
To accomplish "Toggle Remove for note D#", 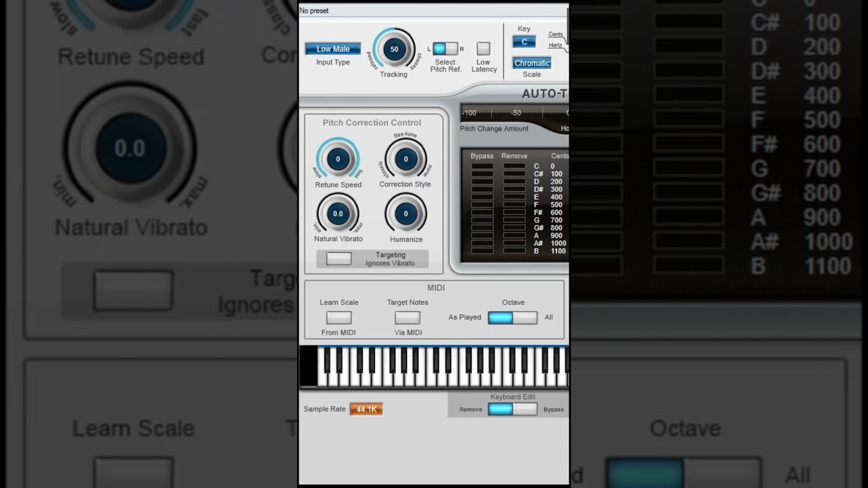I will (x=514, y=190).
